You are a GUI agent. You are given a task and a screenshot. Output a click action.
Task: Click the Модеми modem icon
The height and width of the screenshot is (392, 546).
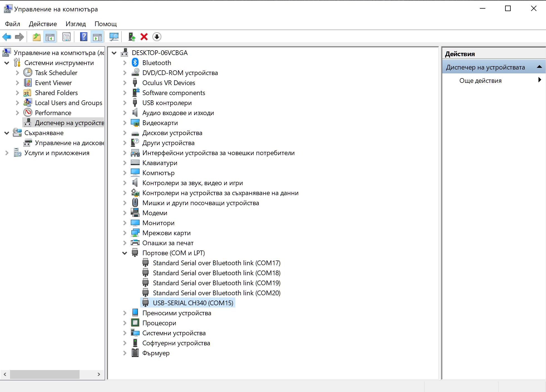tap(135, 213)
